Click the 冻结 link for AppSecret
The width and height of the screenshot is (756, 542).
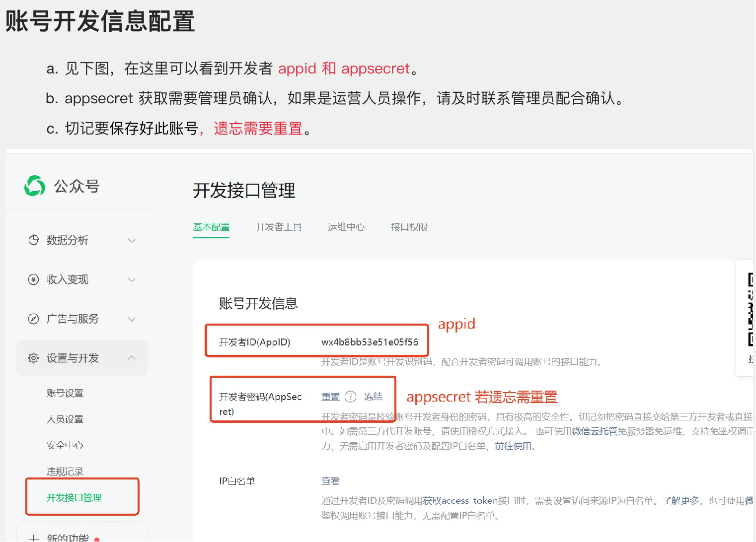374,397
